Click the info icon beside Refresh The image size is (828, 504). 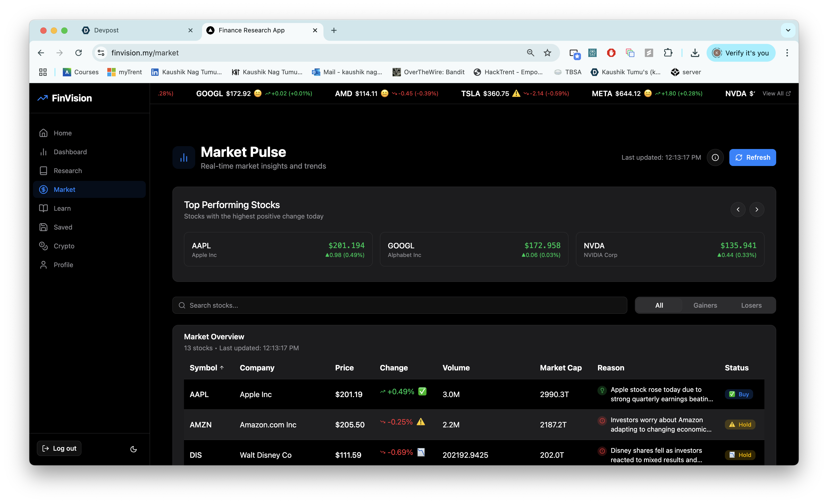(x=715, y=157)
